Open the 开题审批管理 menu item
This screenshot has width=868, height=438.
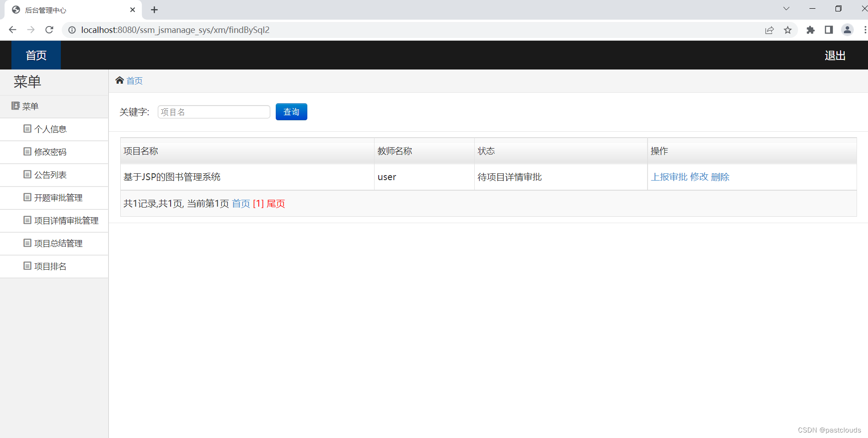[x=59, y=198]
